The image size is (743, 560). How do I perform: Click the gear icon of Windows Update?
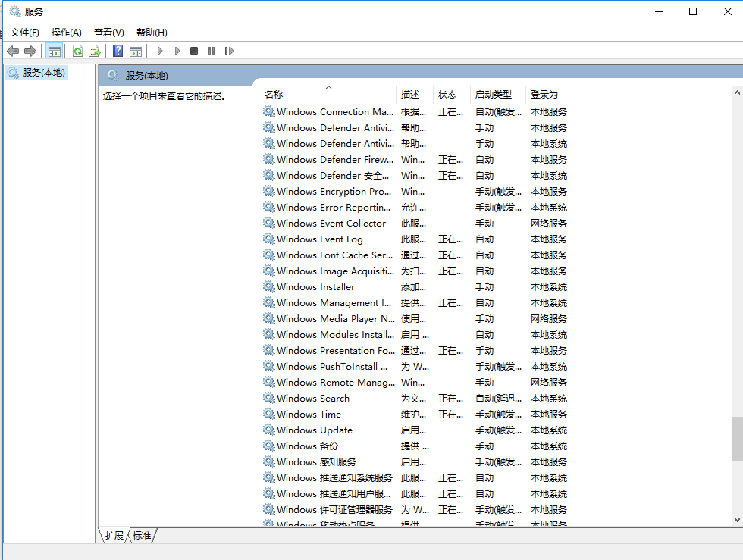[269, 430]
